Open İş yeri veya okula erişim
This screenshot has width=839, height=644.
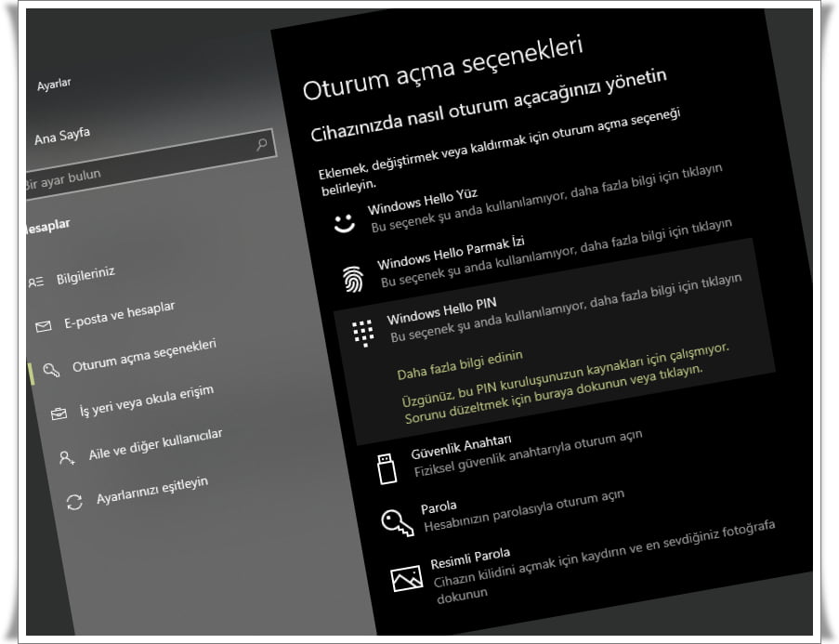click(147, 401)
